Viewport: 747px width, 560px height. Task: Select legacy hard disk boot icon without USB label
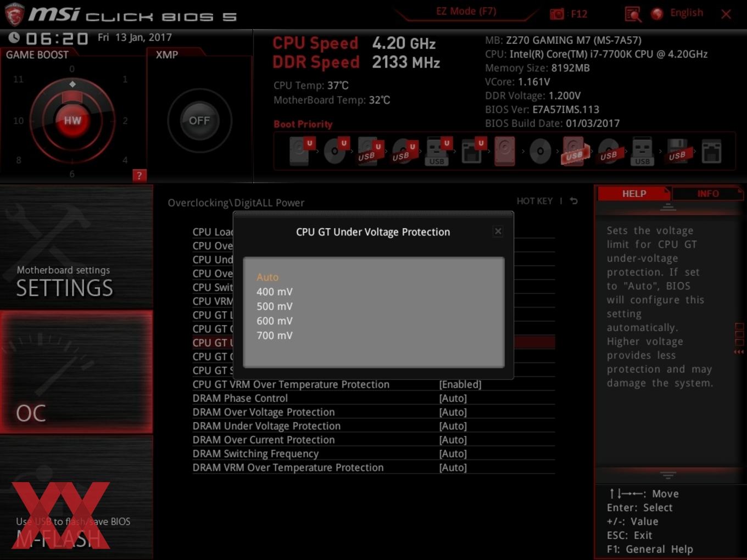[505, 151]
